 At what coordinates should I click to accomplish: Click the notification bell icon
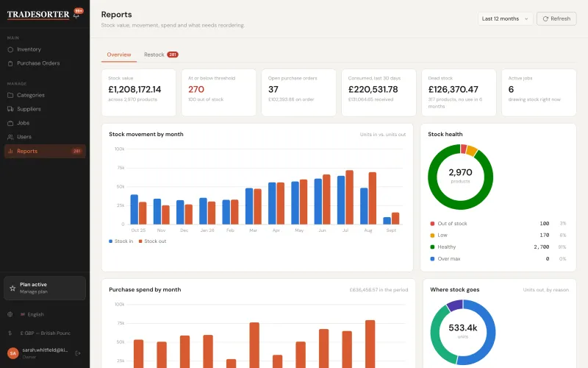(76, 15)
